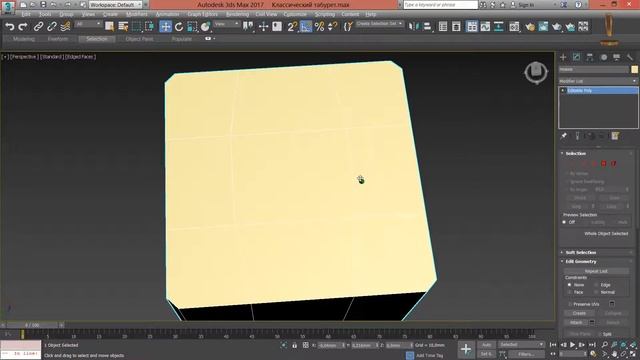640x360 pixels.
Task: Click the Attach button
Action: (576, 322)
